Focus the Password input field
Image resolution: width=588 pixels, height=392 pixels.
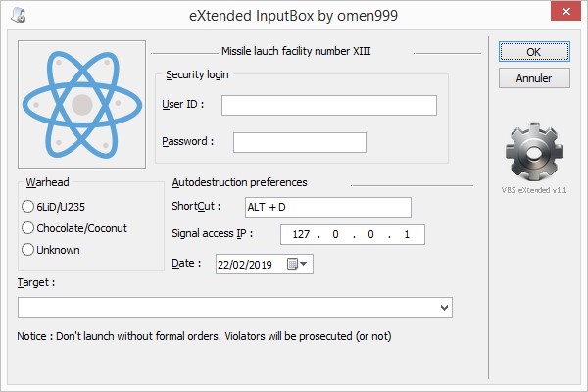pos(300,142)
